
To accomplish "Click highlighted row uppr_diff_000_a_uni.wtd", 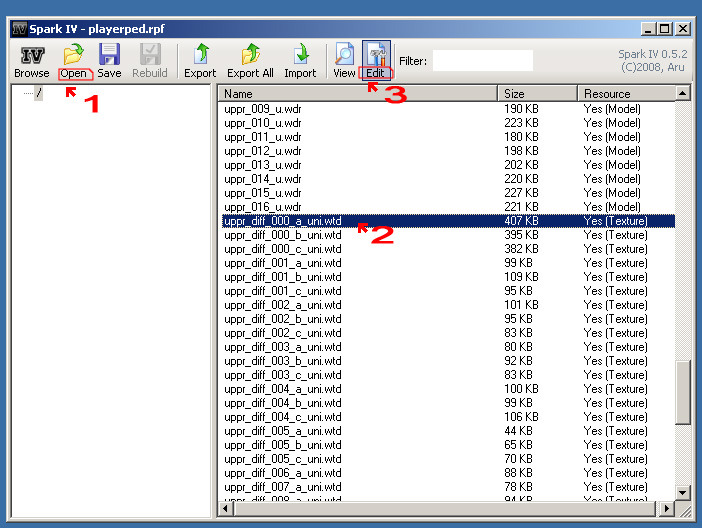I will click(x=448, y=221).
